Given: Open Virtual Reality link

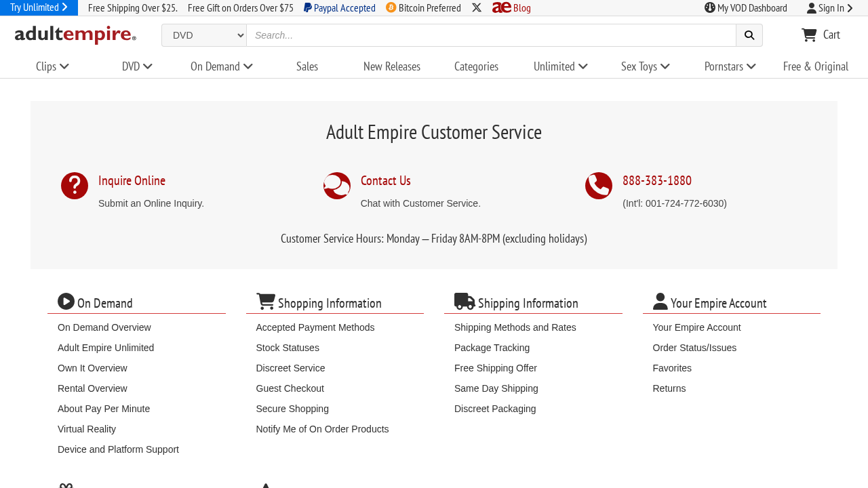Looking at the screenshot, I should [x=87, y=429].
